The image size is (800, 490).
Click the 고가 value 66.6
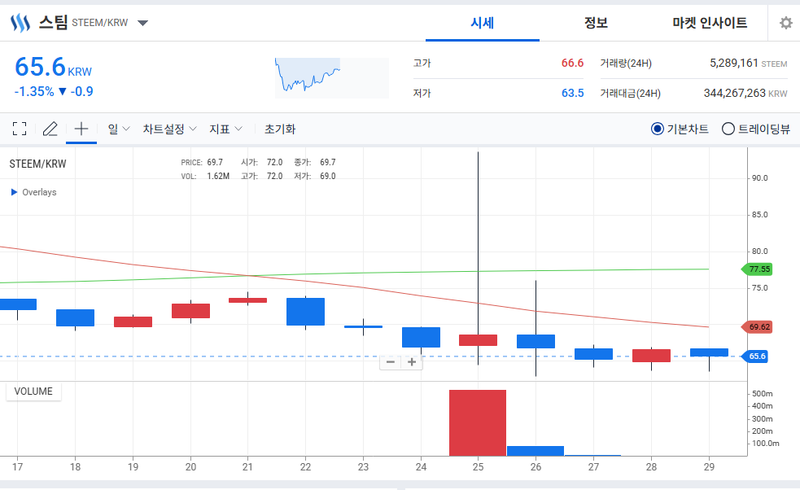click(572, 63)
